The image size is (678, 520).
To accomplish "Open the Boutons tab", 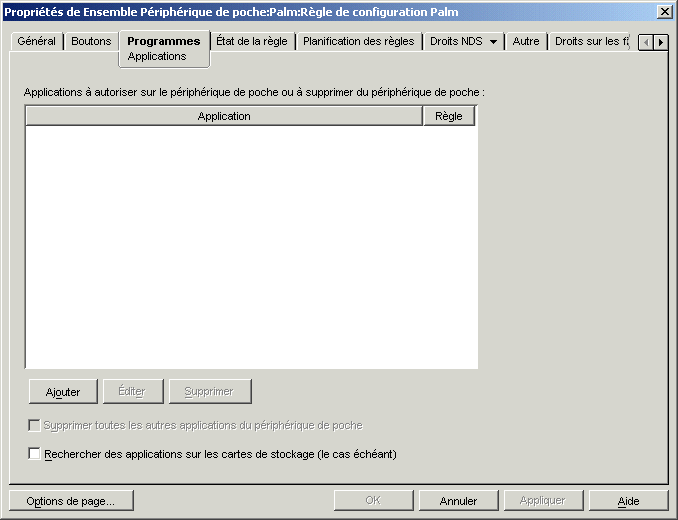I will pos(91,41).
